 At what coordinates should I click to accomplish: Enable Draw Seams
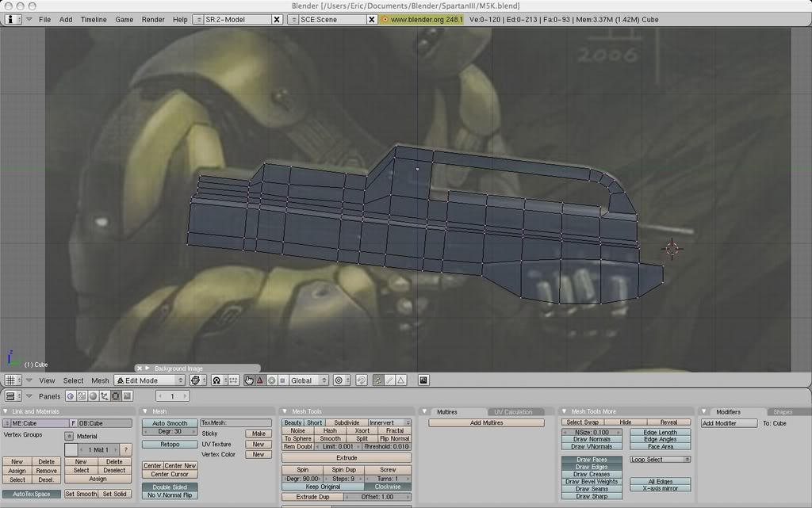pyautogui.click(x=592, y=489)
